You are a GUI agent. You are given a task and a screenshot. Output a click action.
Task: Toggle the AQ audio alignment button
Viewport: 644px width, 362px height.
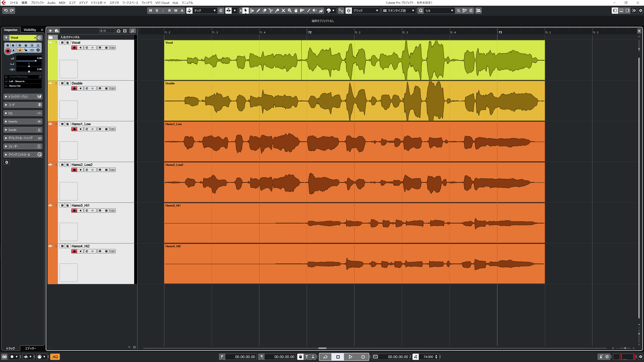(x=55, y=357)
